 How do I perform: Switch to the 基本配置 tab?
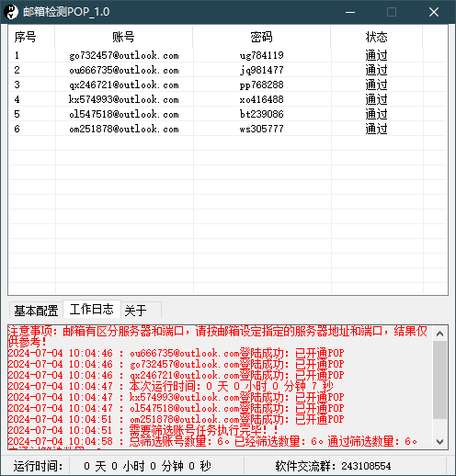(36, 311)
